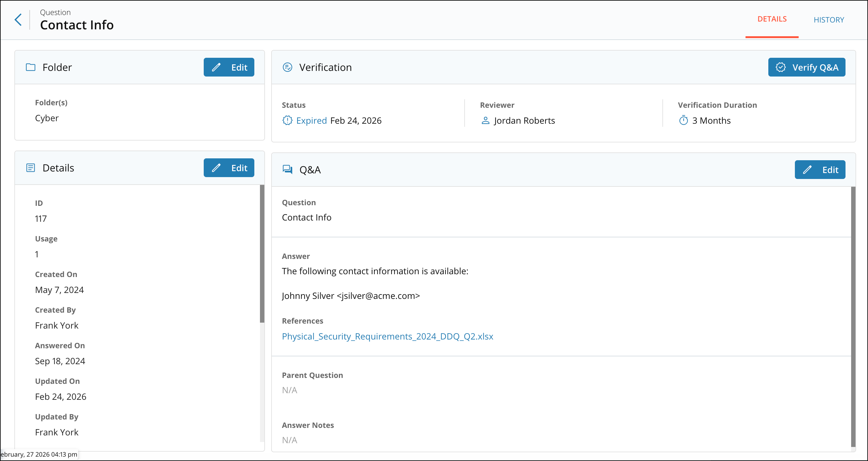Click the N/A value under Parent Question
Viewport: 868px width, 461px height.
289,390
